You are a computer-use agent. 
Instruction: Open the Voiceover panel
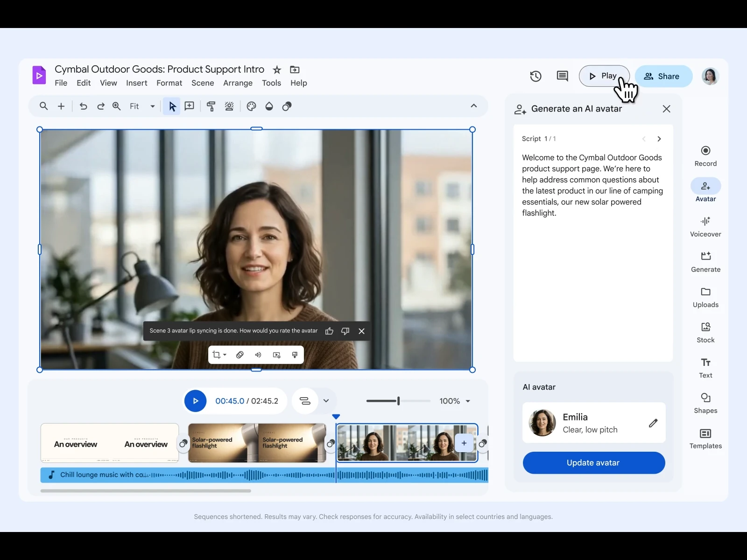[705, 227]
